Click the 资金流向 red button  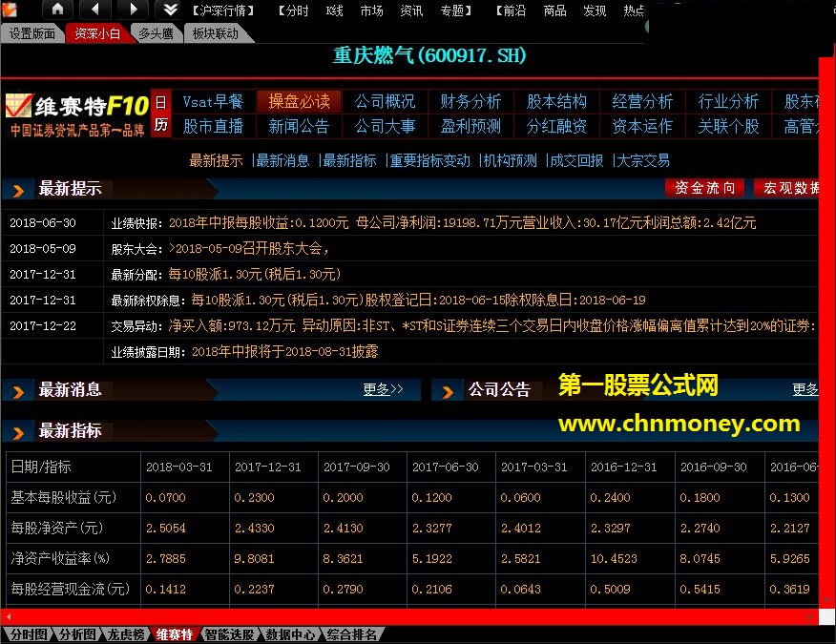click(x=705, y=188)
